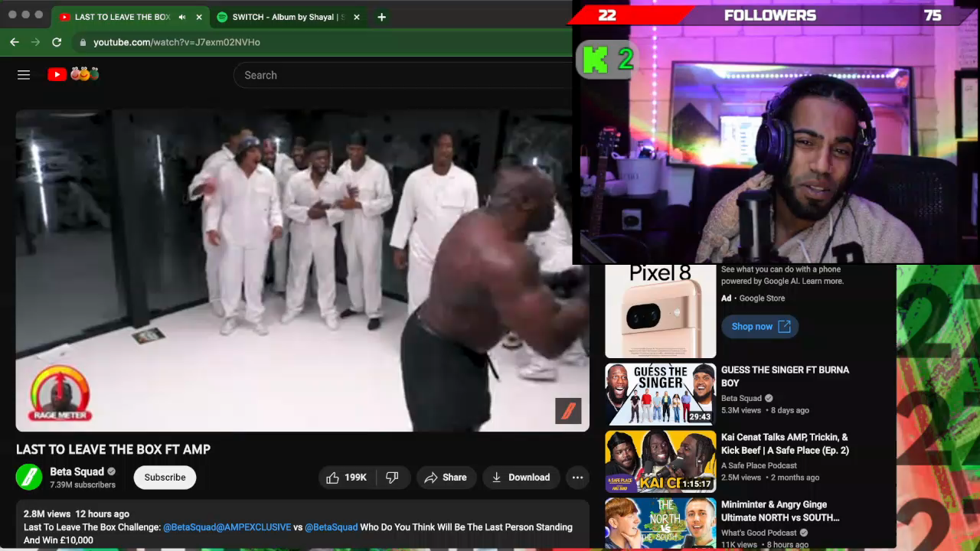Screen dimensions: 980x551
Task: Mute the audio icon on YouTube tab
Action: [182, 17]
